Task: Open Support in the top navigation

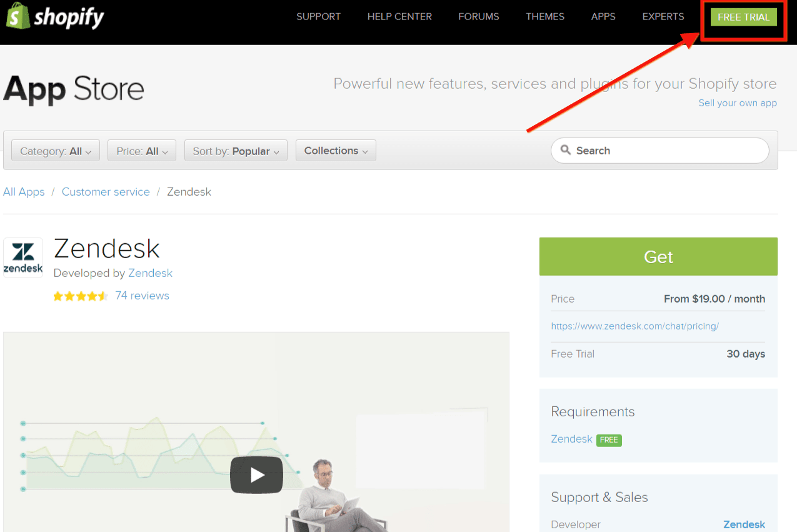Action: point(319,17)
